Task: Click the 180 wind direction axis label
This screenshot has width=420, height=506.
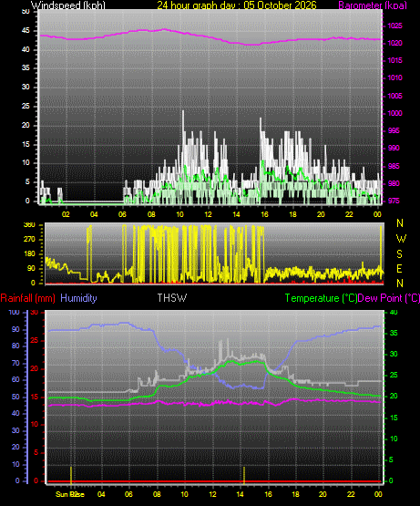Action: tap(29, 254)
